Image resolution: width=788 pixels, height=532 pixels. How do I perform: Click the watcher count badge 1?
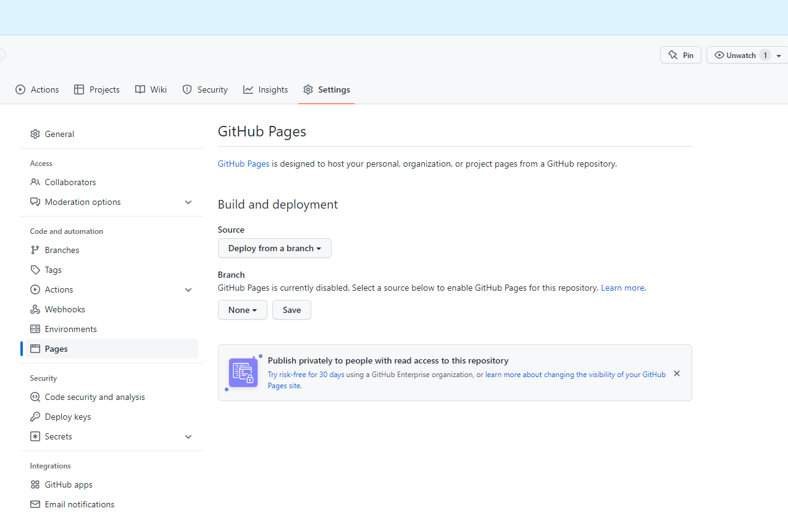tap(765, 55)
